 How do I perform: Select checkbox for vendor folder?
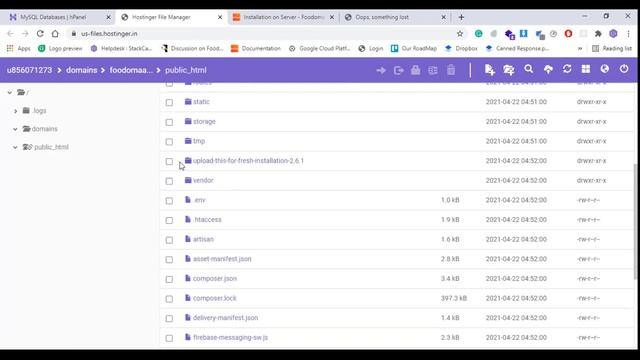[x=169, y=181]
